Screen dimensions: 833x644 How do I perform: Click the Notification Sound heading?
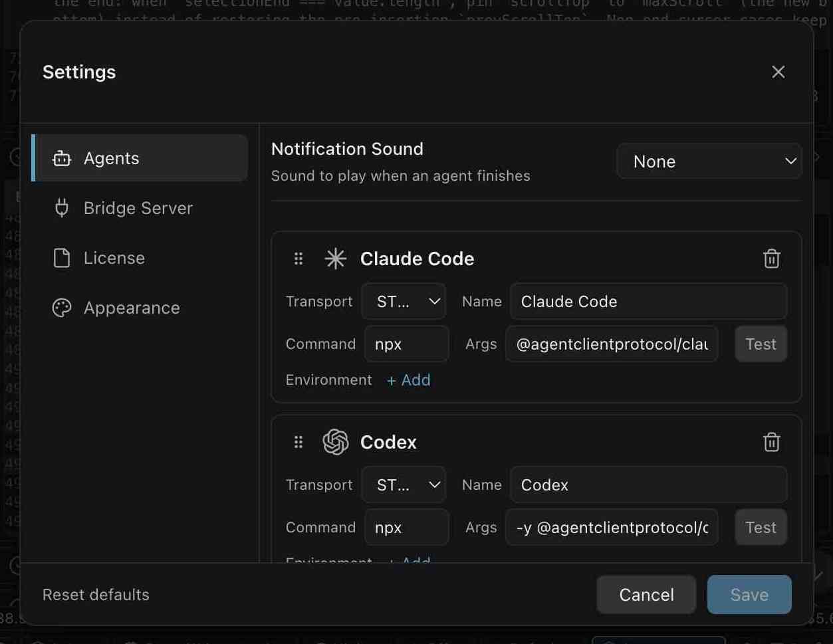pos(347,149)
